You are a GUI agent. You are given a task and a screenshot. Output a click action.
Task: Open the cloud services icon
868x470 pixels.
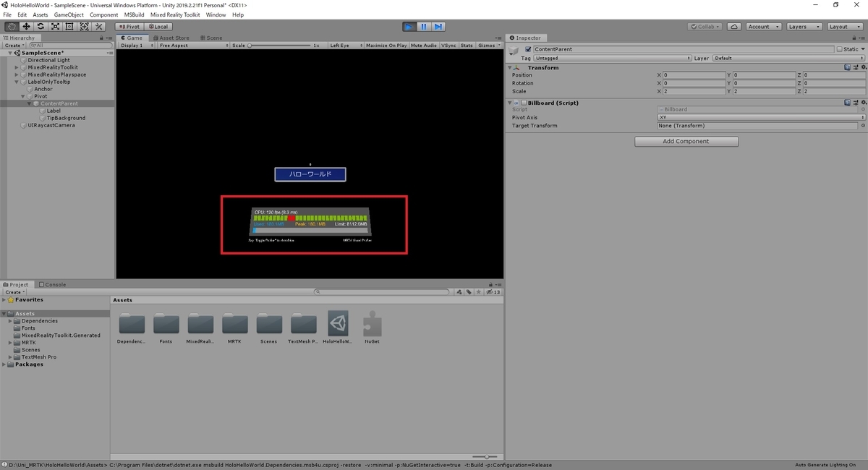pyautogui.click(x=734, y=27)
